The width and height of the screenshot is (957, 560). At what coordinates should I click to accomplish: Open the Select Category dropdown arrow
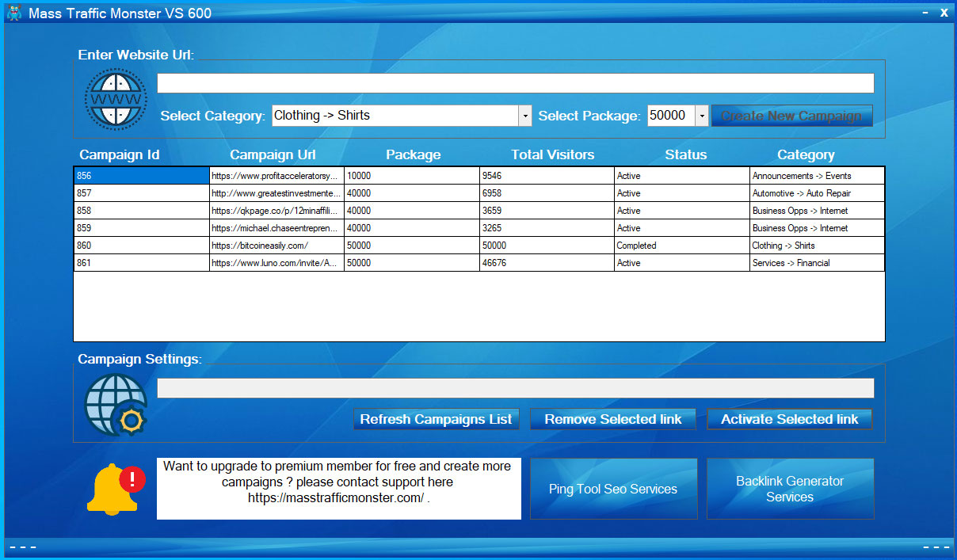pyautogui.click(x=524, y=116)
